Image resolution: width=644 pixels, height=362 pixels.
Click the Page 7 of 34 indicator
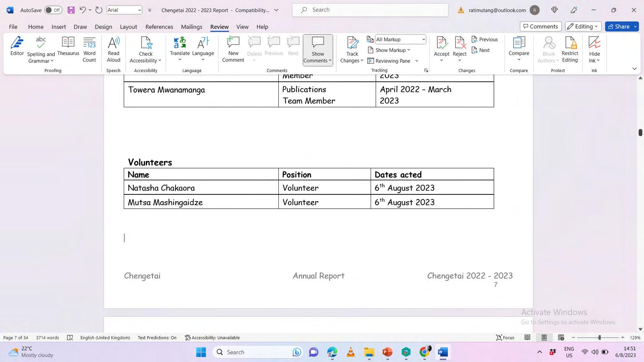coord(16,338)
